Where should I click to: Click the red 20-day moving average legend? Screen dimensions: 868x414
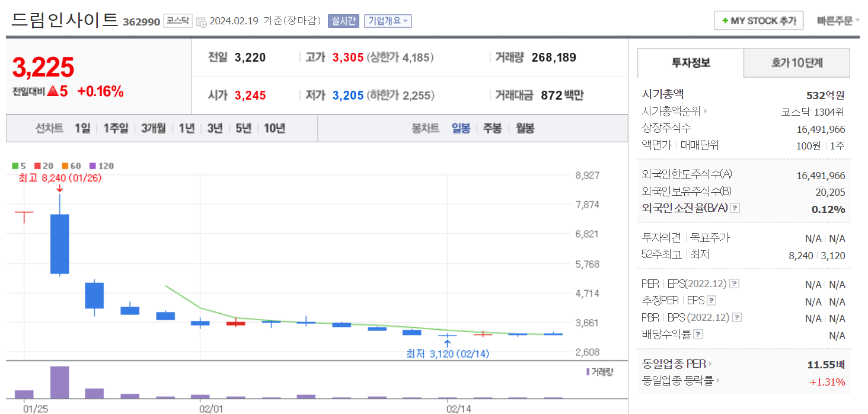click(x=44, y=166)
